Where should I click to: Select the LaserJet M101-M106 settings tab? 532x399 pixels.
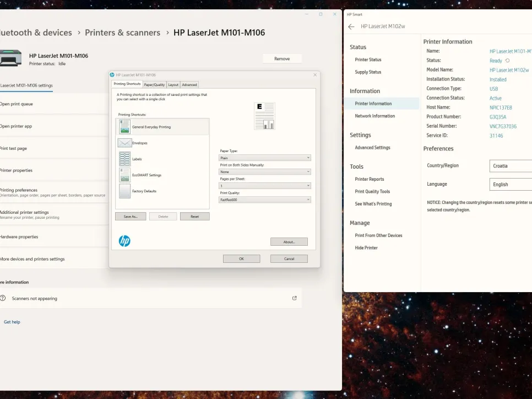(x=26, y=85)
